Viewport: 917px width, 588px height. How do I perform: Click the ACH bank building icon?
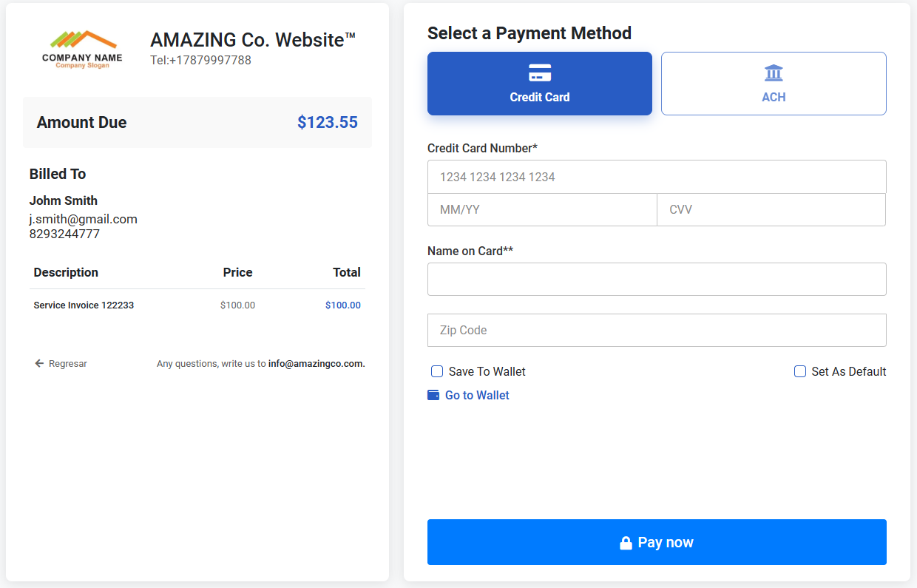[x=774, y=73]
